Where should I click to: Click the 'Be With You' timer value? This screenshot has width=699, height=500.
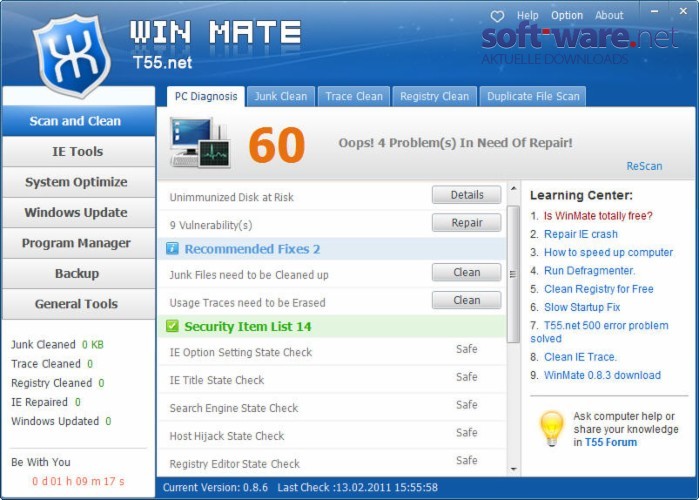(78, 481)
